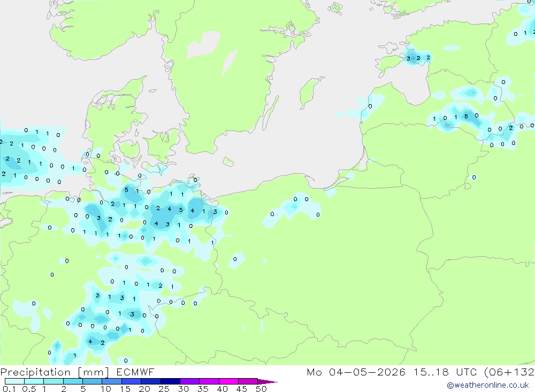The image size is (535, 392).
Task: Pick the 40–45 mm magenta legend swatch
Action: click(x=228, y=381)
